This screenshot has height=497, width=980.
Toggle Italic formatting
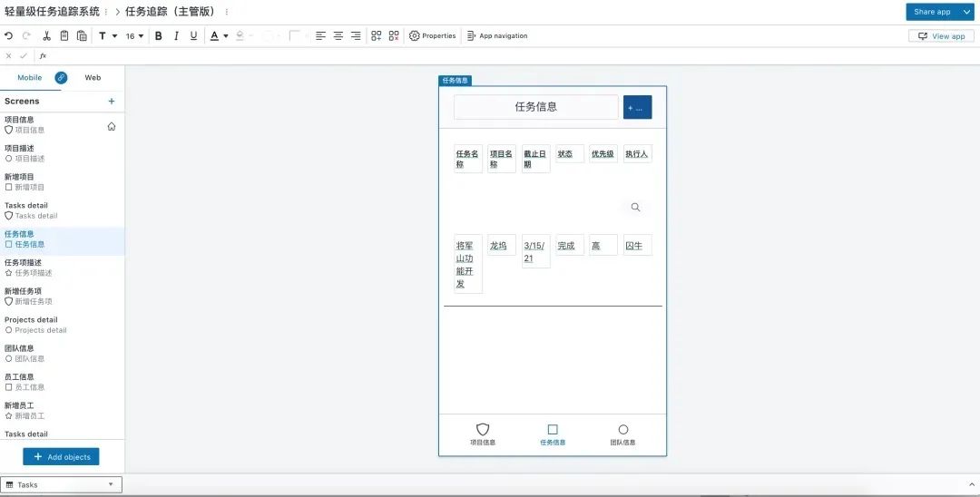[x=176, y=36]
